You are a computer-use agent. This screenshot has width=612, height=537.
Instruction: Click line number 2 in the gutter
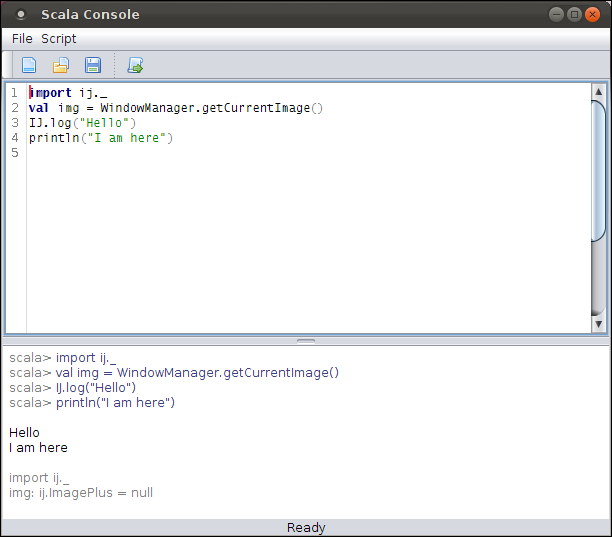pyautogui.click(x=14, y=108)
